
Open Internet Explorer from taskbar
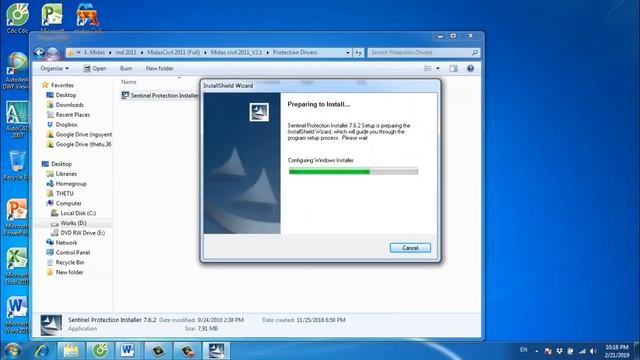click(42, 351)
